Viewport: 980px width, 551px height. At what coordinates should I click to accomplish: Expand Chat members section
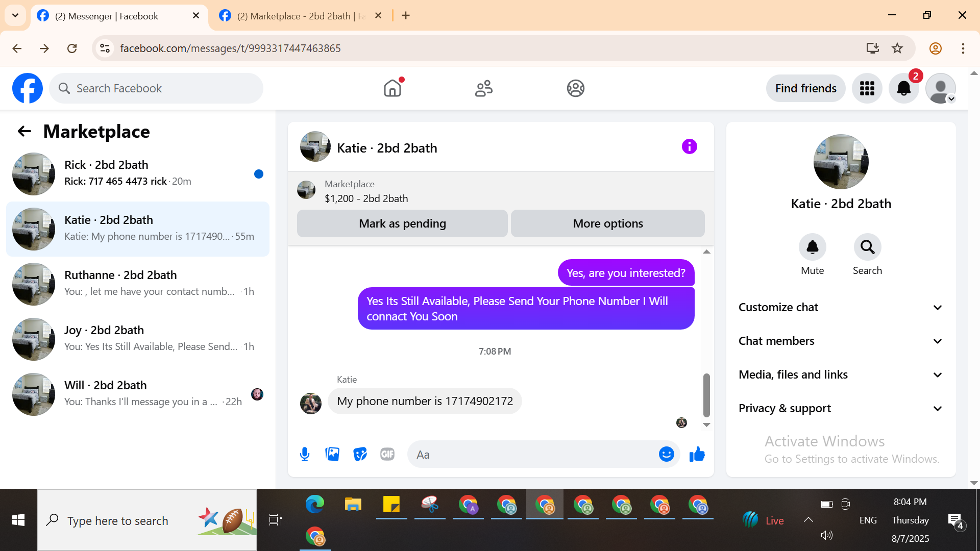point(841,341)
